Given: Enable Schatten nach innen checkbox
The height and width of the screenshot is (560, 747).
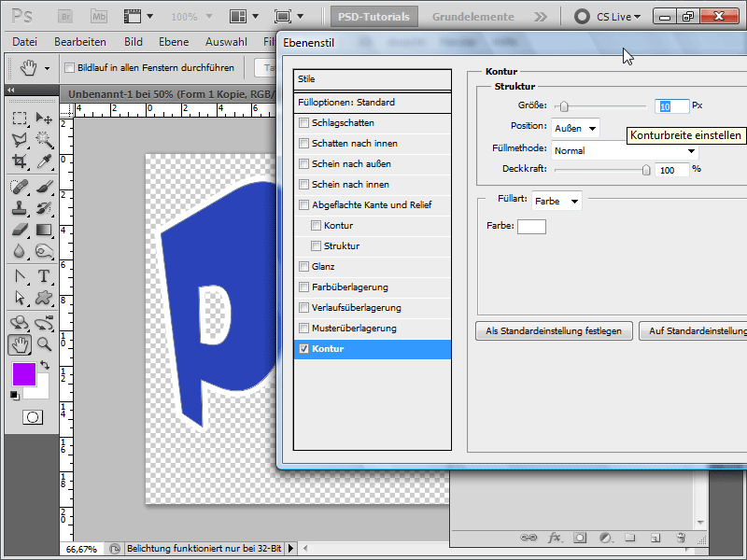Looking at the screenshot, I should click(x=303, y=144).
